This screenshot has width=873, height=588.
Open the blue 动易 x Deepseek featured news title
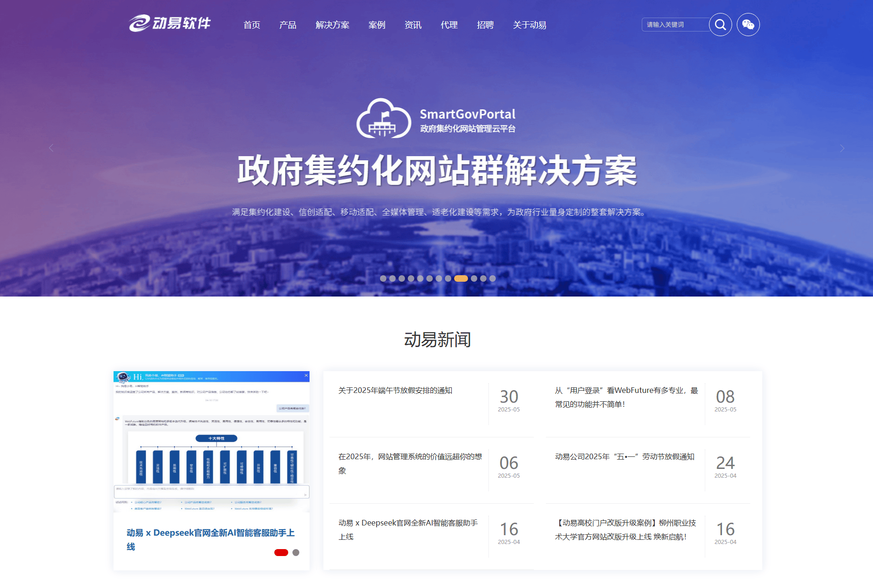211,539
